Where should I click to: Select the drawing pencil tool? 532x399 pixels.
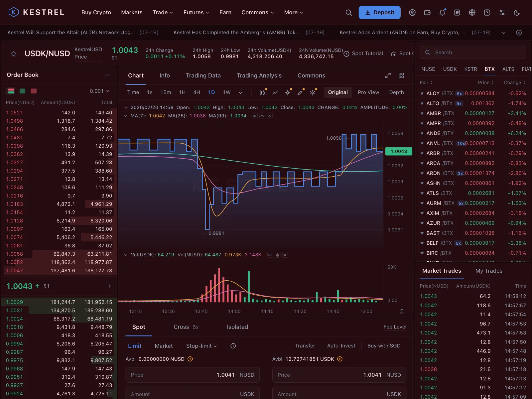click(x=300, y=92)
